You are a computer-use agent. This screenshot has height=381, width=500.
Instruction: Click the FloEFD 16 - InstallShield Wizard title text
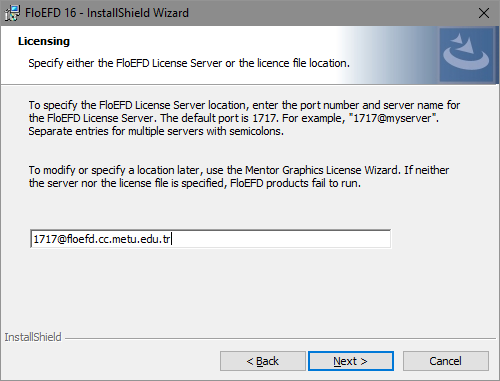(x=107, y=13)
